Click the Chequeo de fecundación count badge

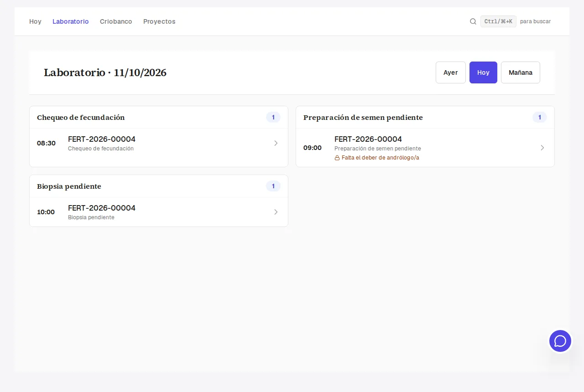pyautogui.click(x=273, y=117)
